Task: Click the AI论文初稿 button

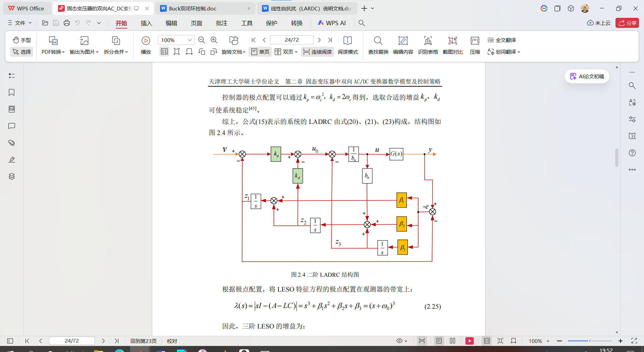Action: click(587, 76)
